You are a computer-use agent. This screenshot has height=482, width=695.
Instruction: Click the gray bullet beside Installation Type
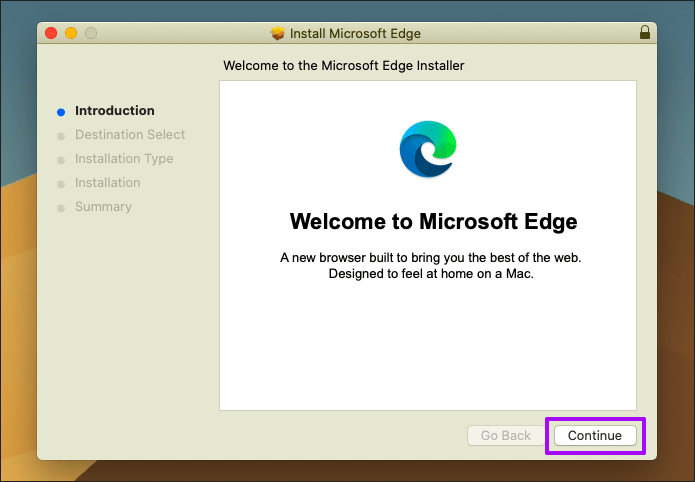click(61, 160)
